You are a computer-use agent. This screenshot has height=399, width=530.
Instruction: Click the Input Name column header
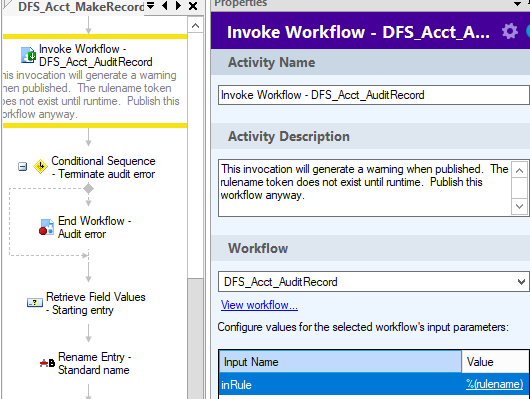(x=340, y=362)
